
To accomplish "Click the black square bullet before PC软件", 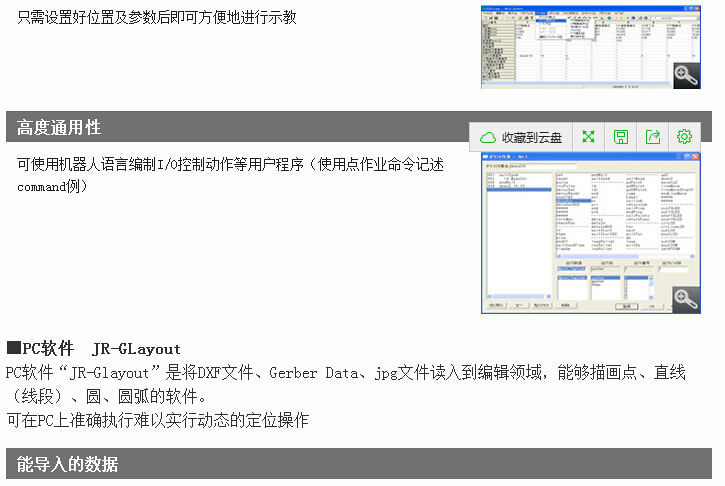I will pyautogui.click(x=13, y=349).
